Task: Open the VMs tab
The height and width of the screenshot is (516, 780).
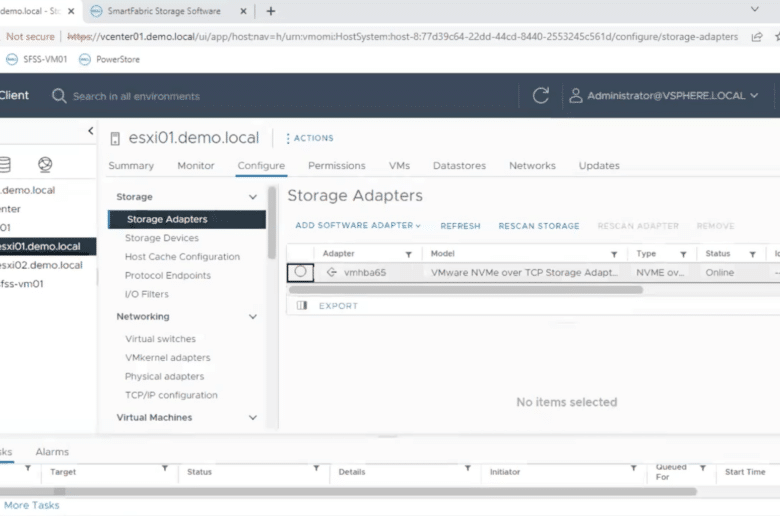Action: tap(399, 166)
